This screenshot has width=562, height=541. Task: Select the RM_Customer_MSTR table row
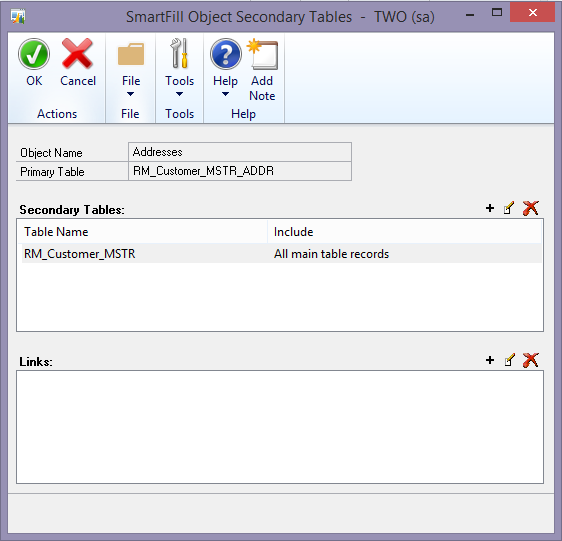(281, 253)
